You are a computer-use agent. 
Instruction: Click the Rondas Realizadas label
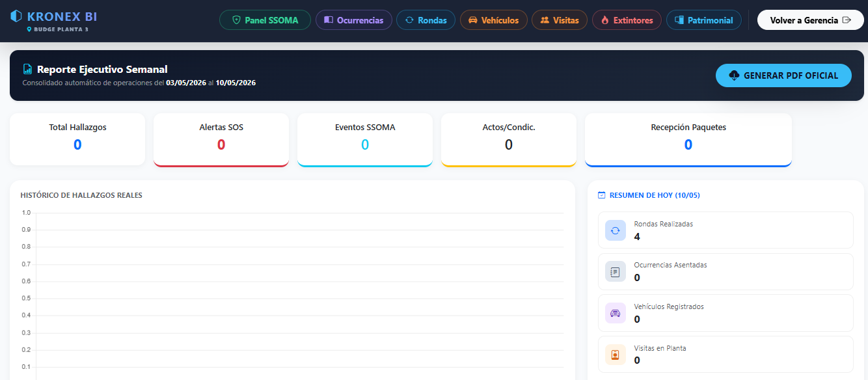pos(664,224)
